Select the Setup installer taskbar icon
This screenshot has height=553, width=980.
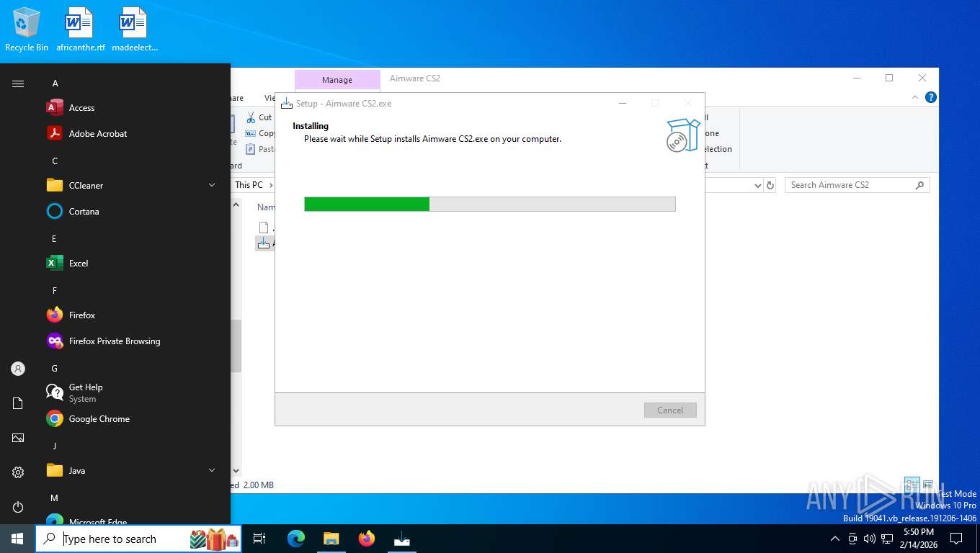tap(402, 539)
